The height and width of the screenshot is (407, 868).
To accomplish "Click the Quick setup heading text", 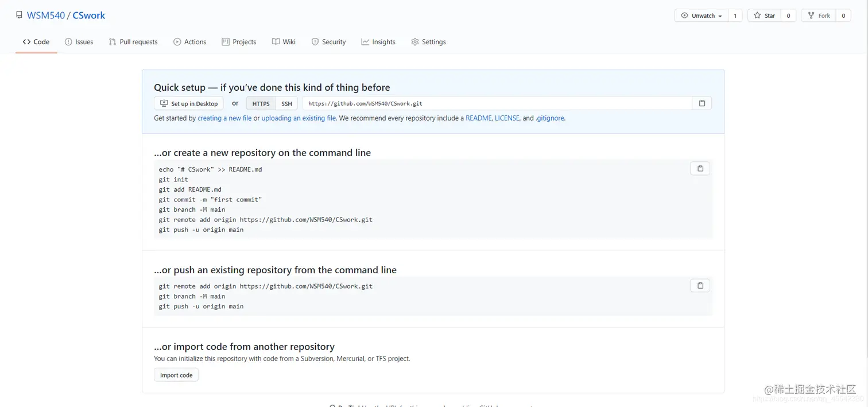I will (272, 87).
